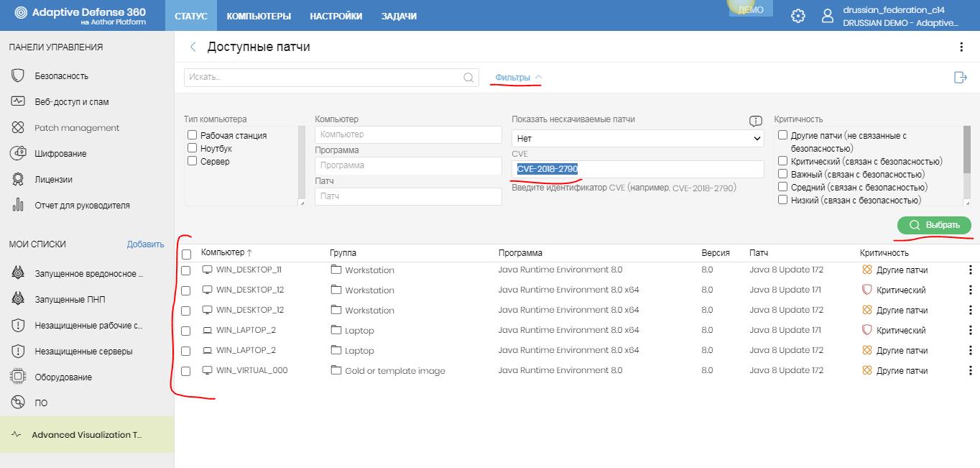Tick the checkbox for WIN_VIRTUAL_000 row
The image size is (980, 468).
pos(186,371)
